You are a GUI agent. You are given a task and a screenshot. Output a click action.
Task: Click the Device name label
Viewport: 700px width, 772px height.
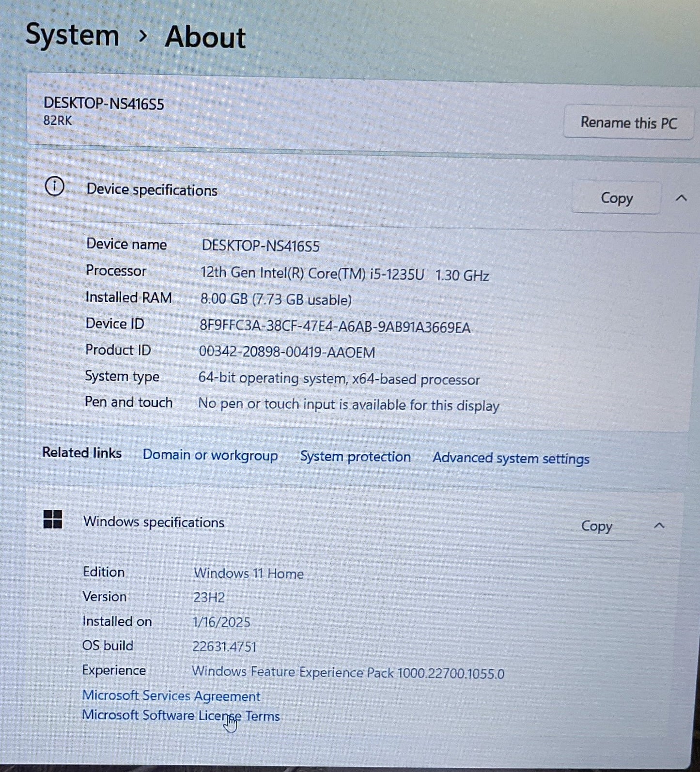126,244
